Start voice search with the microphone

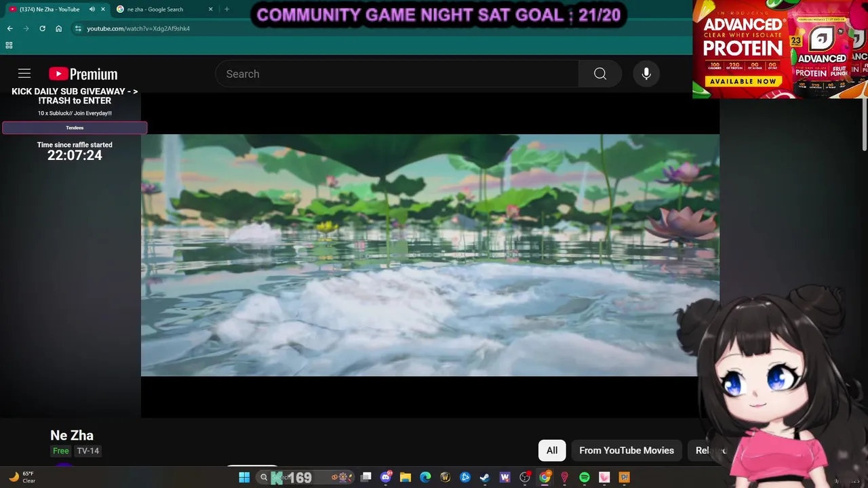coord(646,74)
